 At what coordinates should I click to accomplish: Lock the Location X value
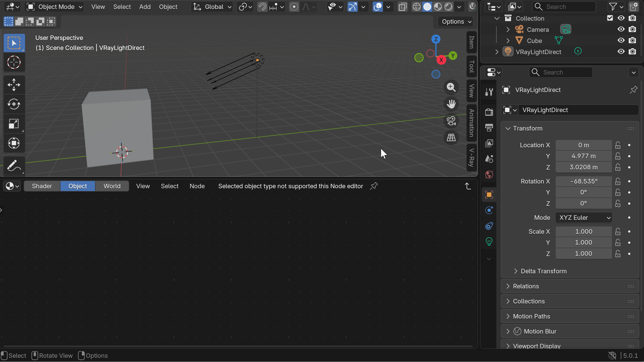618,145
